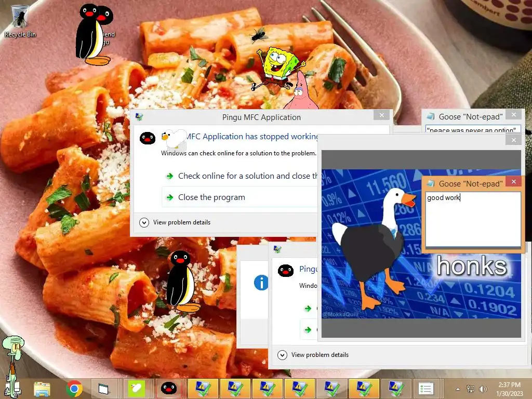Open the volume speaker tray icon

coord(483,389)
